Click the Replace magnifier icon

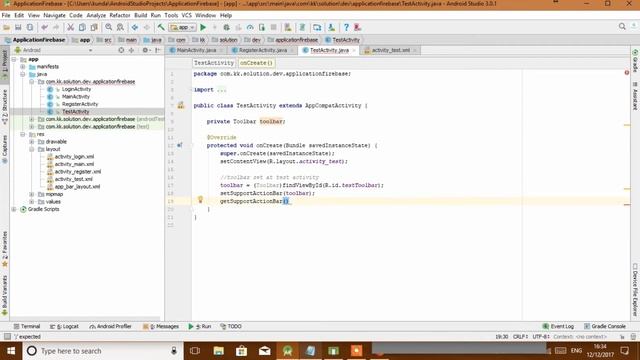coord(120,27)
